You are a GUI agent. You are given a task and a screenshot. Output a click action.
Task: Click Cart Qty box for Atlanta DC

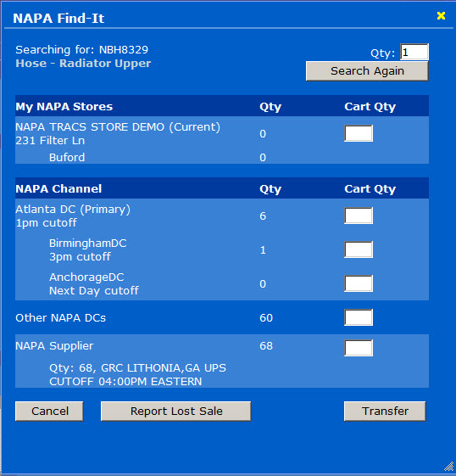359,216
